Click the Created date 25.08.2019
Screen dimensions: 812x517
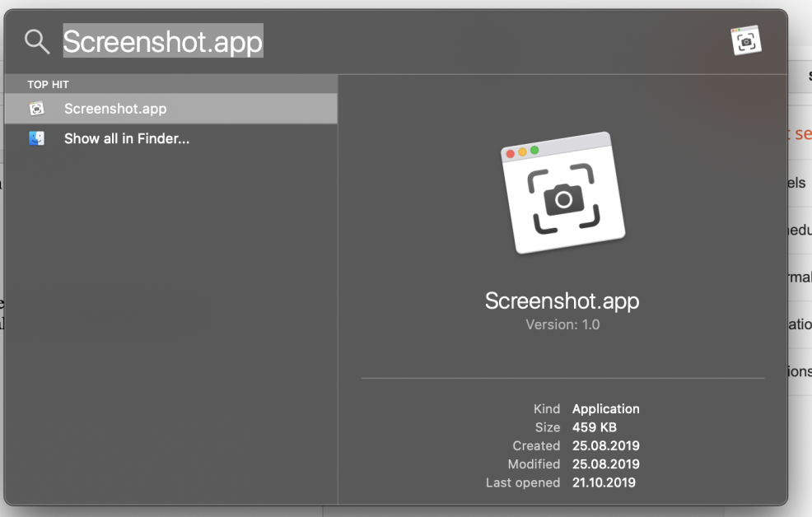pos(605,445)
